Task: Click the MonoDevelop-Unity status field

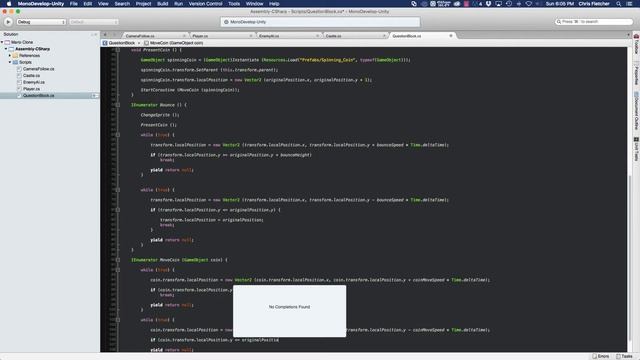Action: coord(320,22)
